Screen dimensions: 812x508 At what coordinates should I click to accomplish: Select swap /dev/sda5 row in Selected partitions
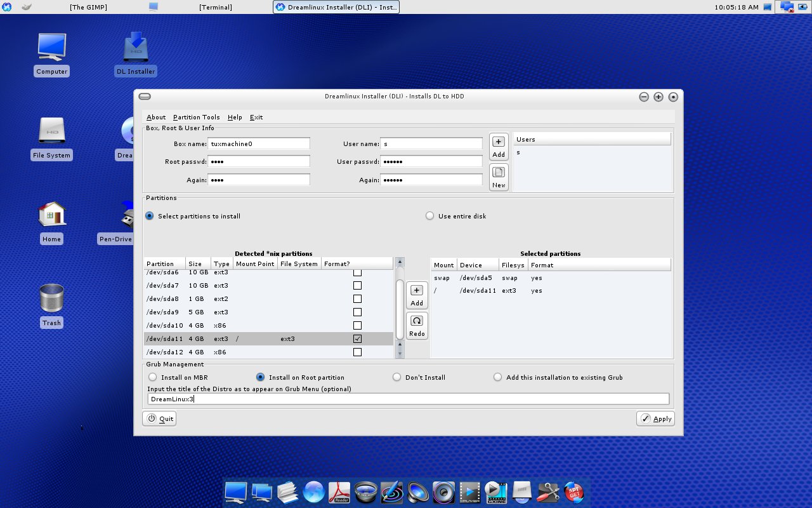(551, 278)
